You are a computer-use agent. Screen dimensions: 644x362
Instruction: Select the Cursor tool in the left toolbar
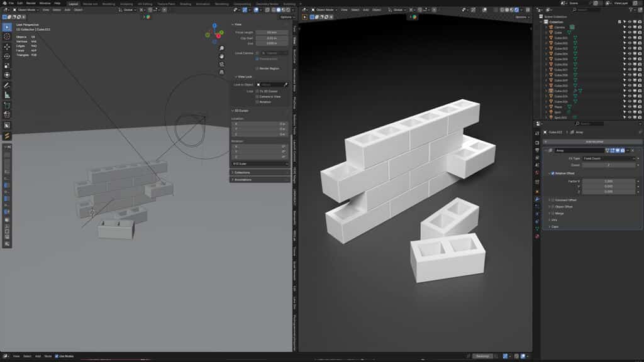(x=7, y=37)
